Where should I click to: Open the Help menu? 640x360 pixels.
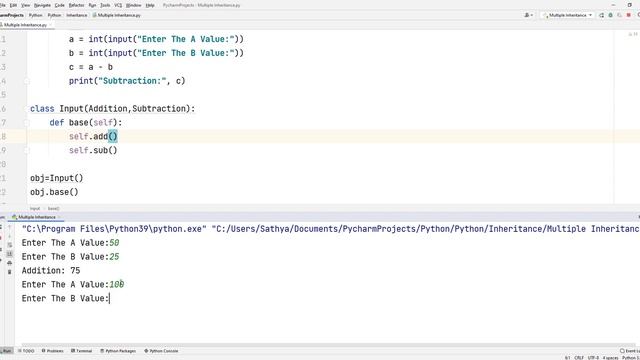click(150, 5)
